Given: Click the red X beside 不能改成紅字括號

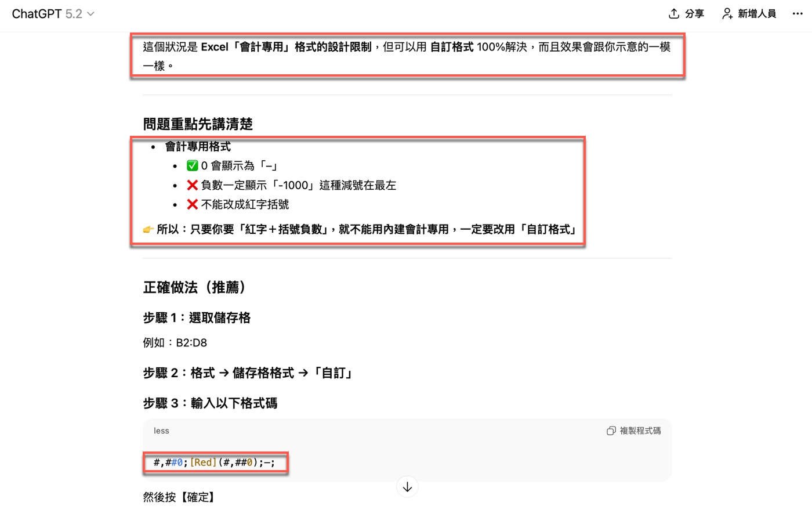Looking at the screenshot, I should 192,204.
